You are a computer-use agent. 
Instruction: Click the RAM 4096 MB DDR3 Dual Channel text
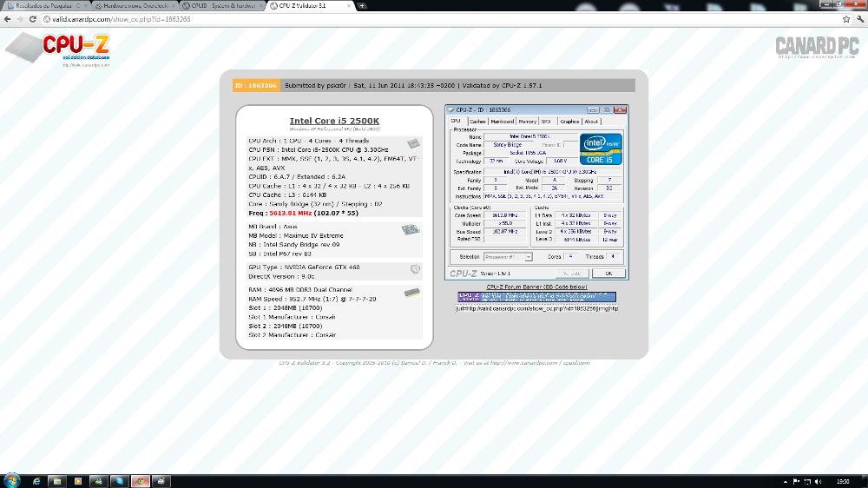[300, 290]
